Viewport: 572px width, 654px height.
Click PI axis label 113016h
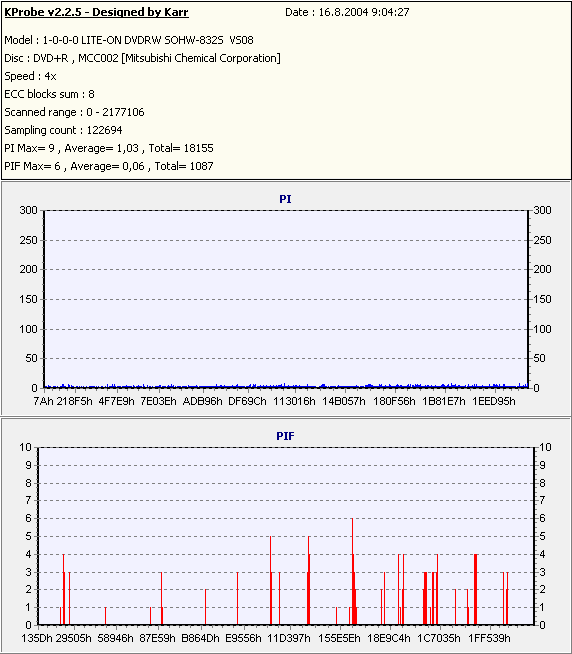[294, 401]
